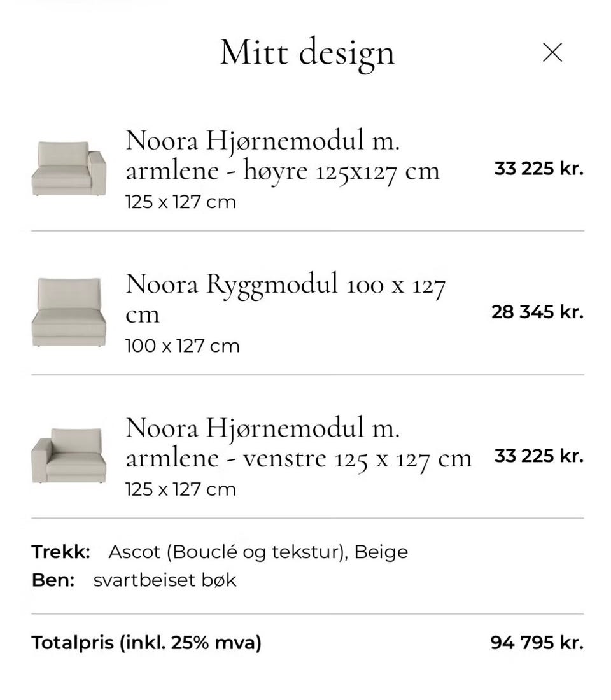The height and width of the screenshot is (700, 611).
Task: Click the venstre module 125 x 127 cm dimension
Action: click(x=181, y=489)
